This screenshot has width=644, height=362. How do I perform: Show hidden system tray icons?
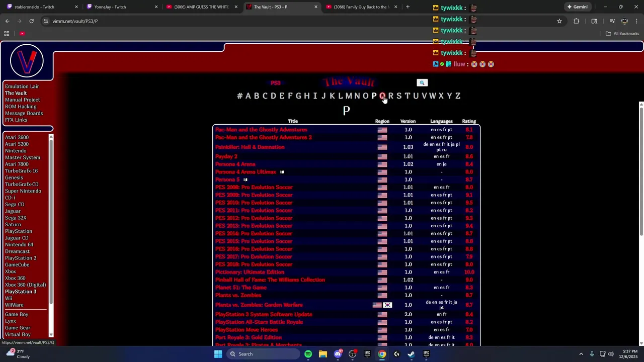[581, 354]
